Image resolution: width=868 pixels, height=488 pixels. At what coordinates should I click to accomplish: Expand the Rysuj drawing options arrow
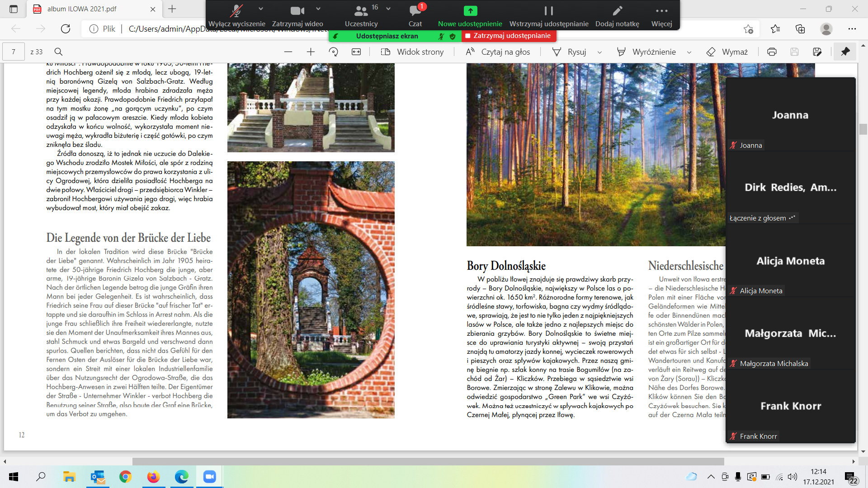pyautogui.click(x=599, y=52)
